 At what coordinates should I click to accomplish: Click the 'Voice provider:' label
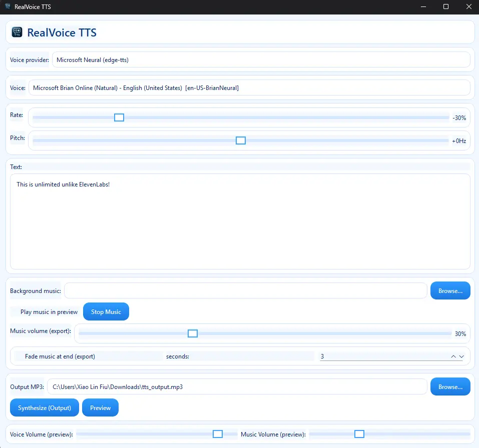30,60
